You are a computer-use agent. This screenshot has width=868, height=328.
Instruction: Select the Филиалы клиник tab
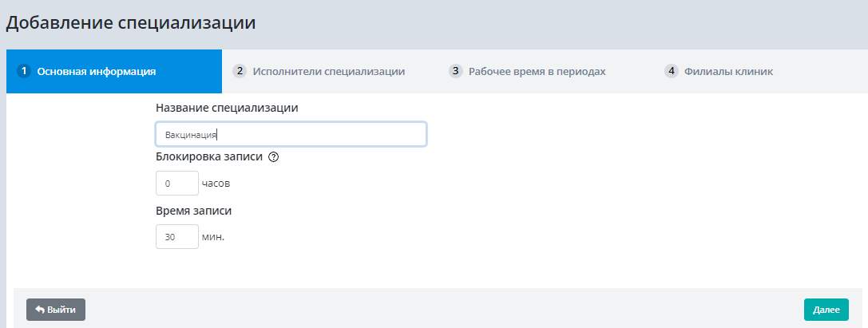tap(728, 71)
